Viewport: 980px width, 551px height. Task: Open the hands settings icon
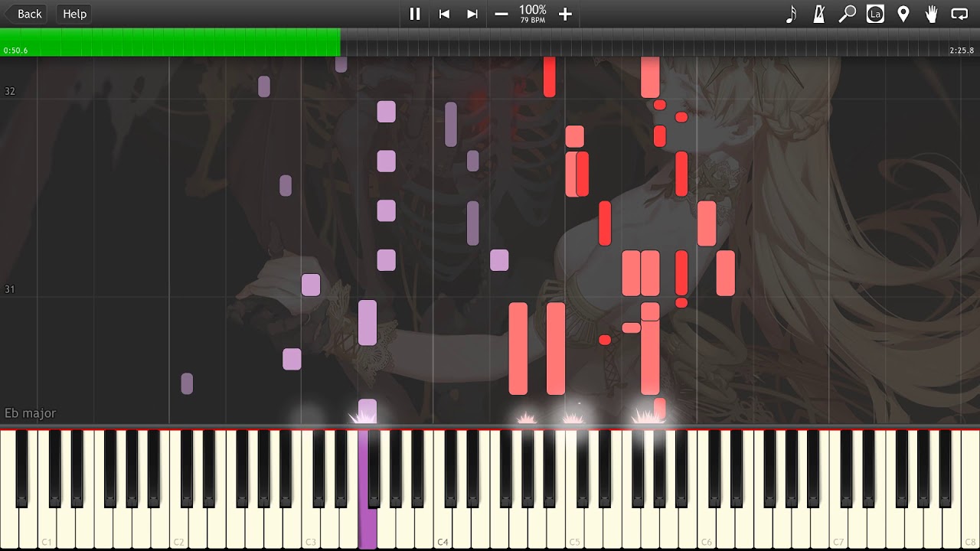point(931,14)
